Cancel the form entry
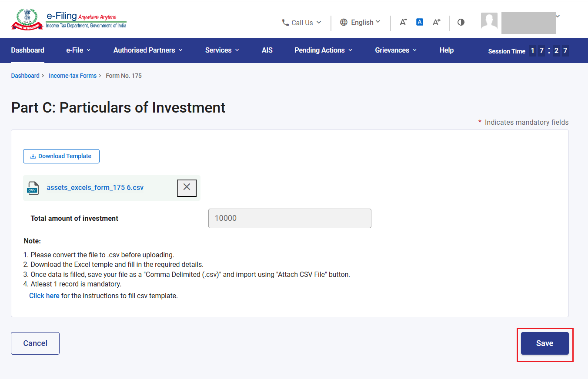This screenshot has height=379, width=588. point(35,343)
